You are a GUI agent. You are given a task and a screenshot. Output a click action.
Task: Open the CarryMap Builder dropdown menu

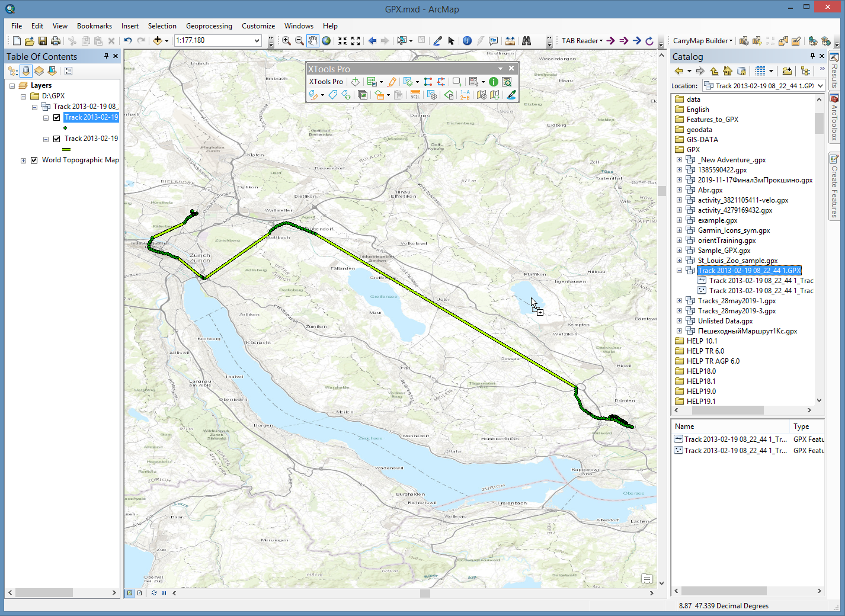703,41
